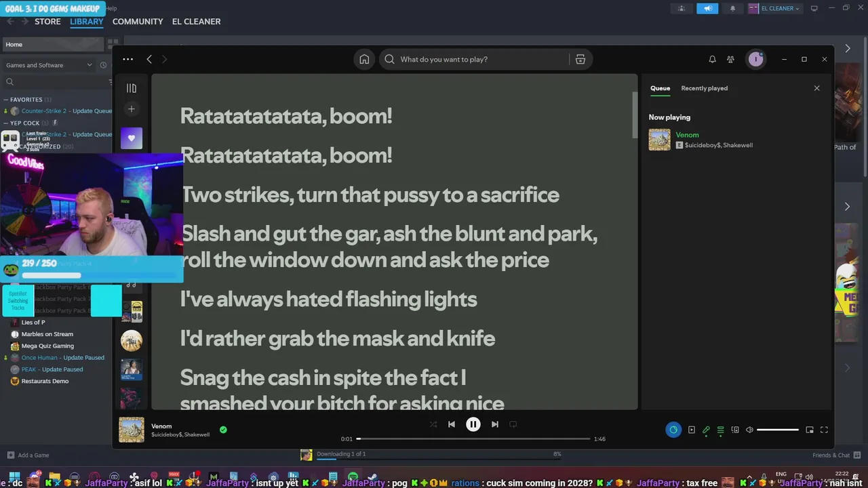Open LIBRARY tab in Steam
The width and height of the screenshot is (868, 488).
87,22
